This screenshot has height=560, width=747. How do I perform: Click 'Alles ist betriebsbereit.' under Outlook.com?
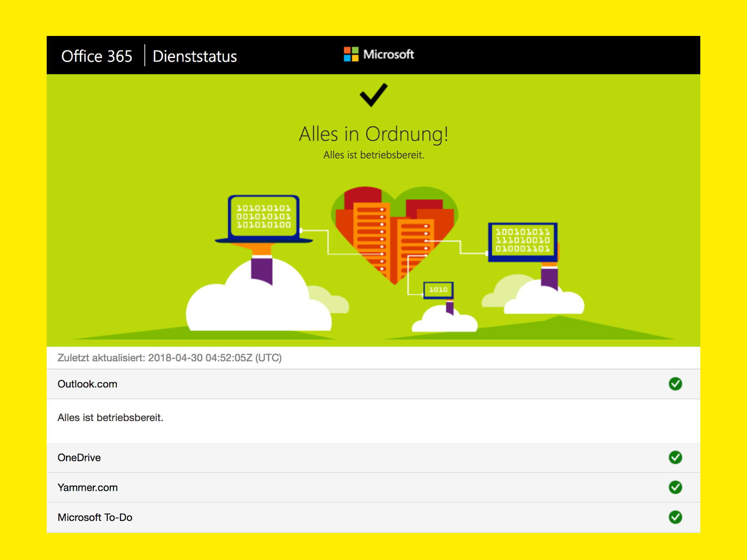click(110, 418)
